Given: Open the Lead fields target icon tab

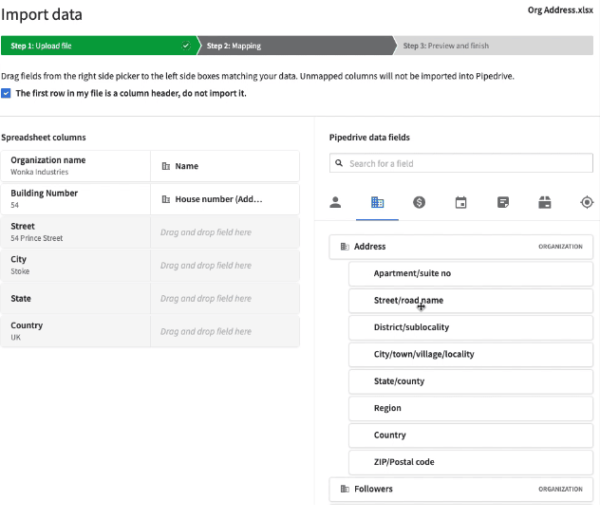Looking at the screenshot, I should coord(587,202).
